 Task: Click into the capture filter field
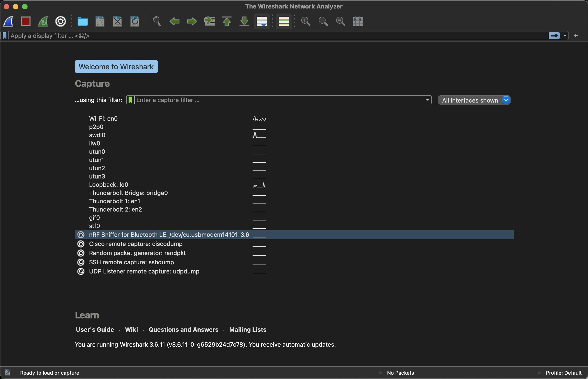point(278,100)
